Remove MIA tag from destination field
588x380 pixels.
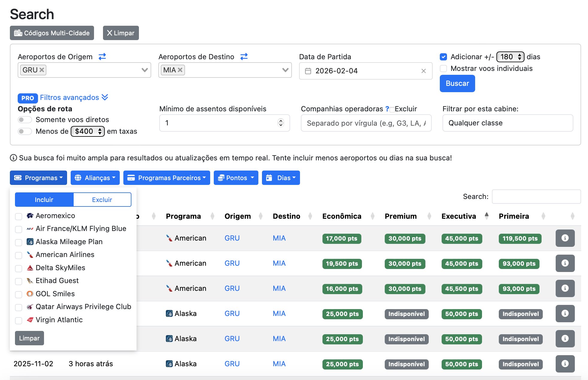pos(180,70)
